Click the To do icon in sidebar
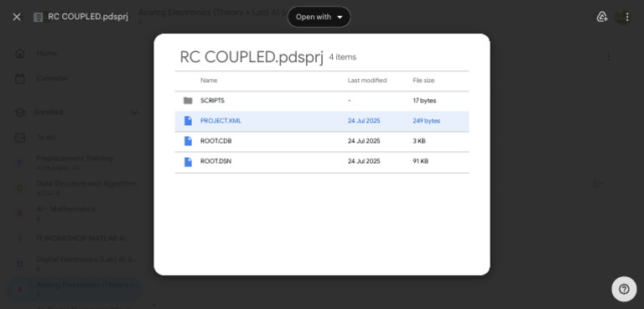Image resolution: width=644 pixels, height=309 pixels. (20, 138)
